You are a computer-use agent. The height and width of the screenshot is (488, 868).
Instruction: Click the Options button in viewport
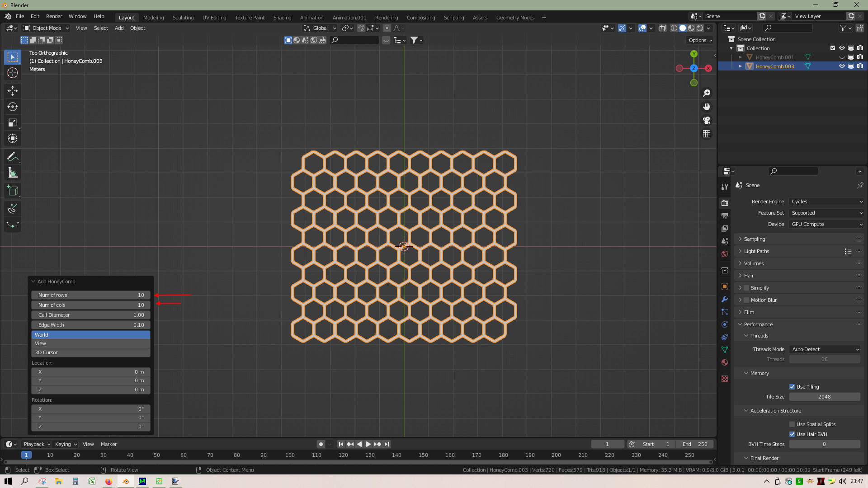tap(700, 40)
